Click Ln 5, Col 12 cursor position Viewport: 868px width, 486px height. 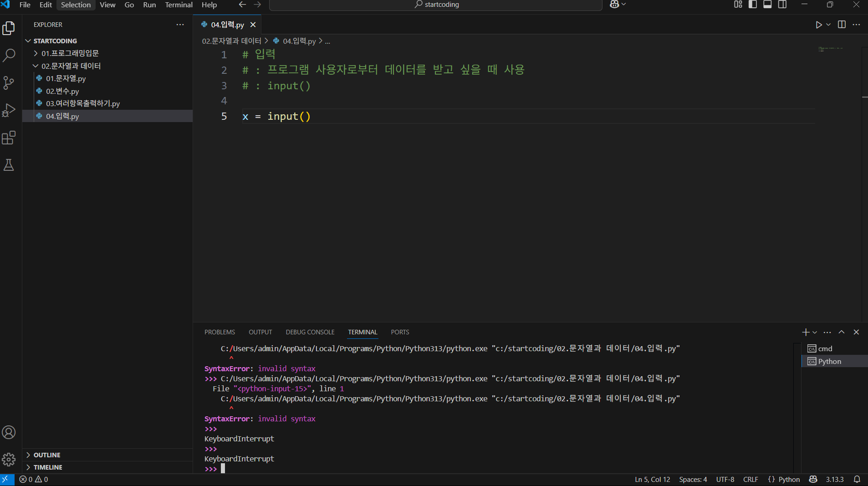tap(652, 480)
